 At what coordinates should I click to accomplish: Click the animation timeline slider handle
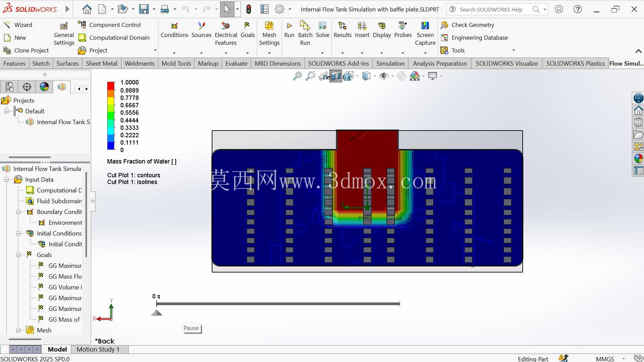coord(157,313)
